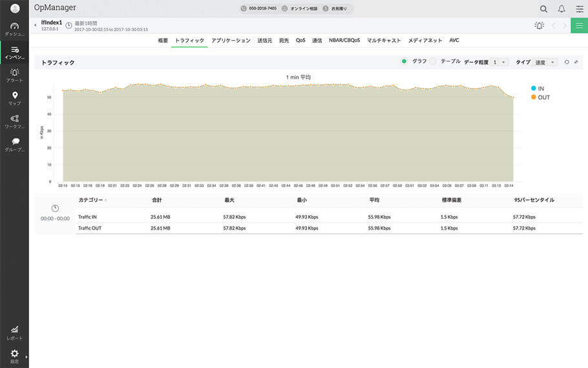Open the タイプ dropdown
This screenshot has width=588, height=368.
tap(545, 62)
